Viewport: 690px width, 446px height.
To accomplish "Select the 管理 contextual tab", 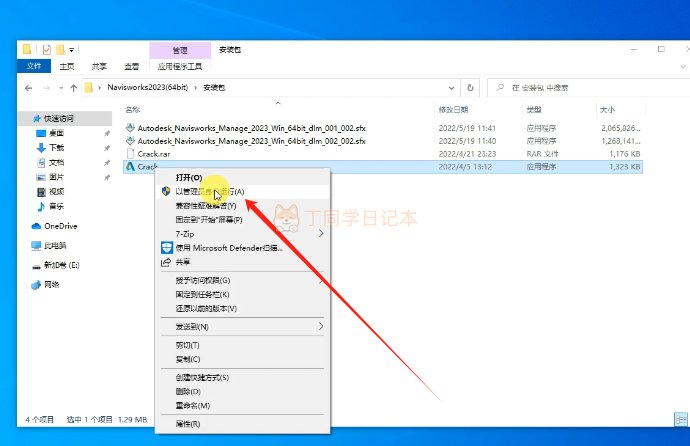I will pyautogui.click(x=180, y=50).
